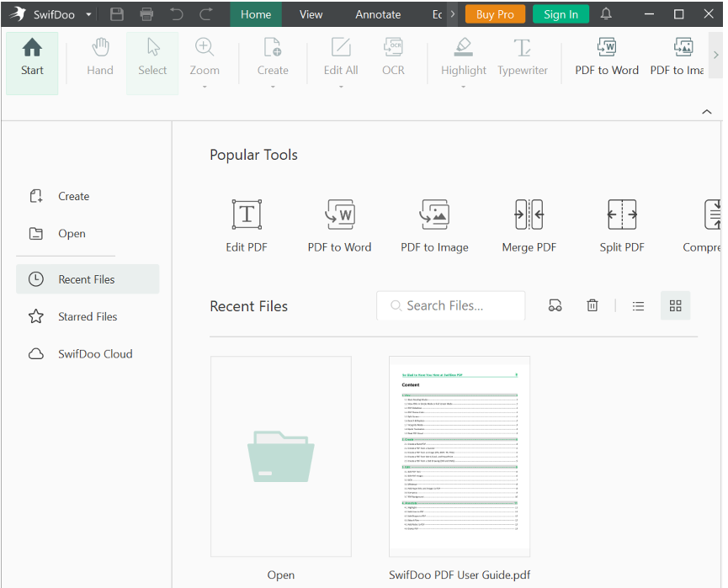
Task: Click the Save disk icon in title bar
Action: pyautogui.click(x=116, y=14)
